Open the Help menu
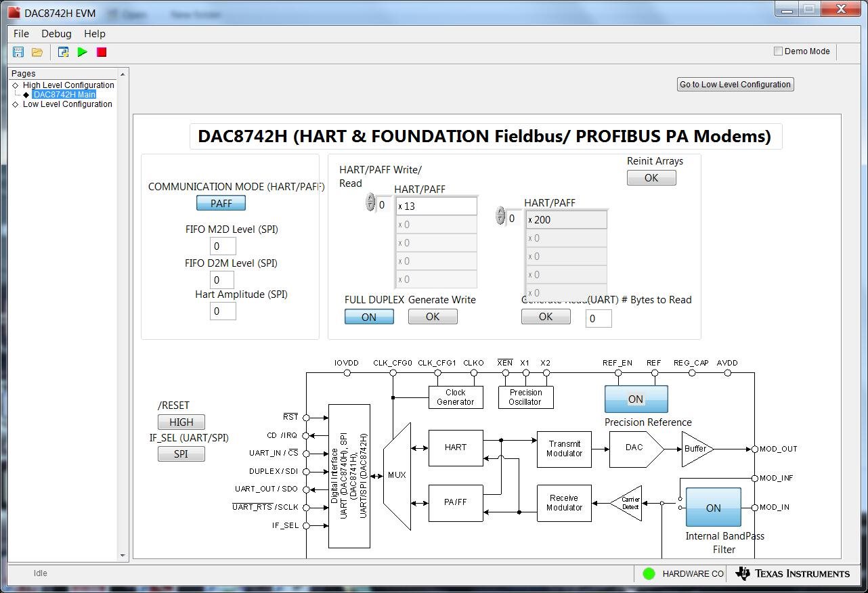868x593 pixels. coord(95,34)
